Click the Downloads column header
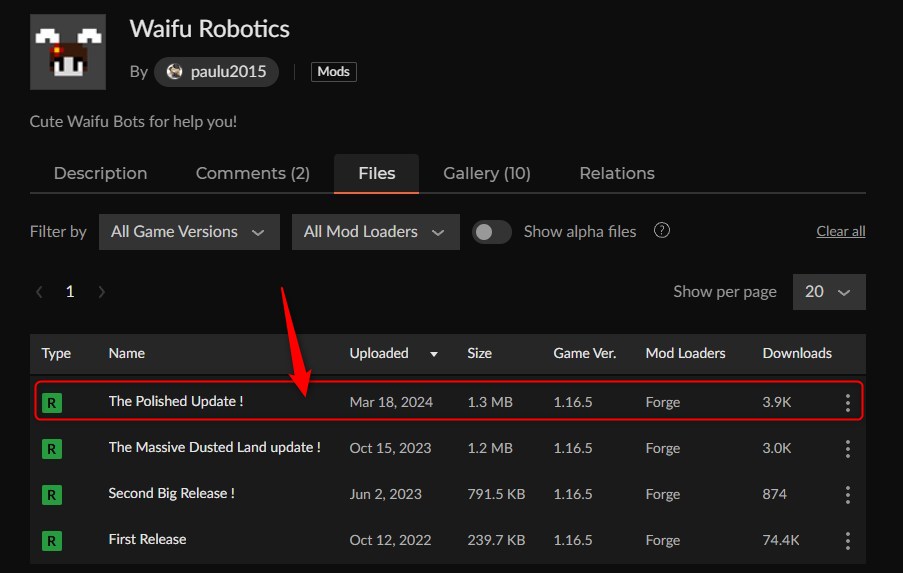The width and height of the screenshot is (903, 573). pos(797,353)
